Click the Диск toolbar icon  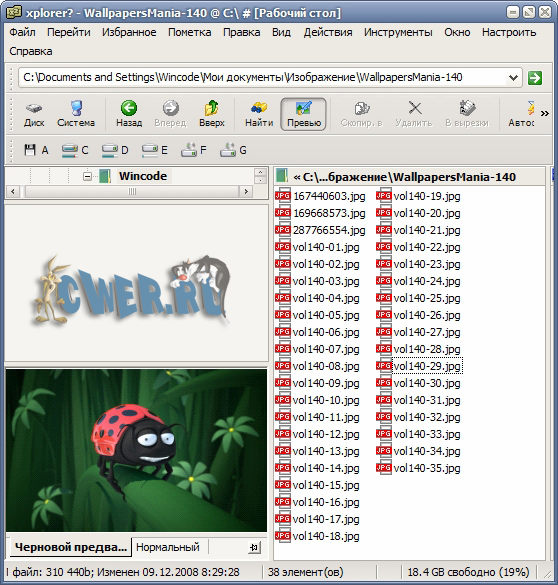[x=34, y=115]
